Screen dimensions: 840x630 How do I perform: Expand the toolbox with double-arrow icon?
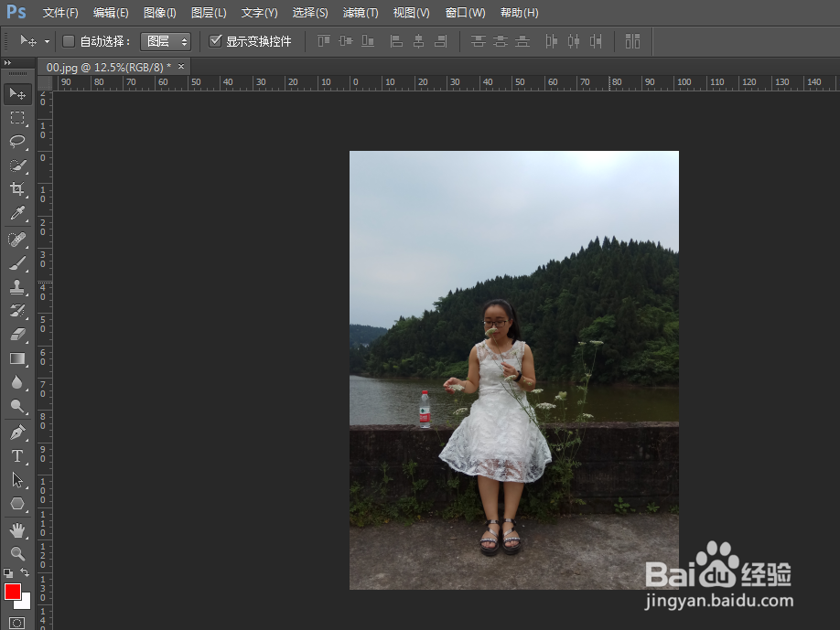[x=7, y=62]
